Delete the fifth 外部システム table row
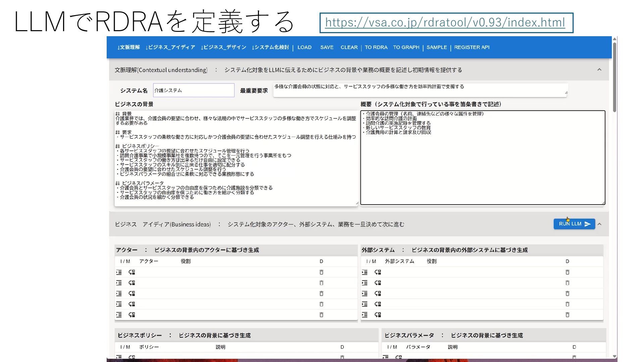This screenshot has width=644, height=362. [x=568, y=315]
